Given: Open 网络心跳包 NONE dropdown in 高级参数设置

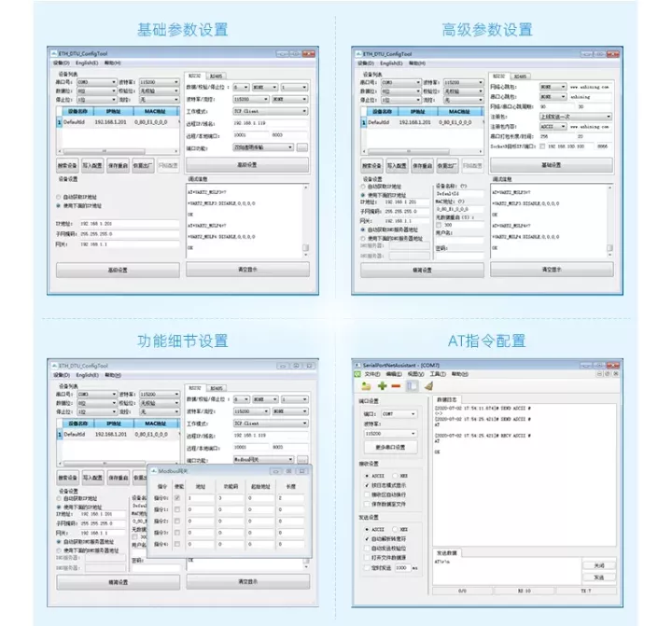Looking at the screenshot, I should (x=553, y=87).
